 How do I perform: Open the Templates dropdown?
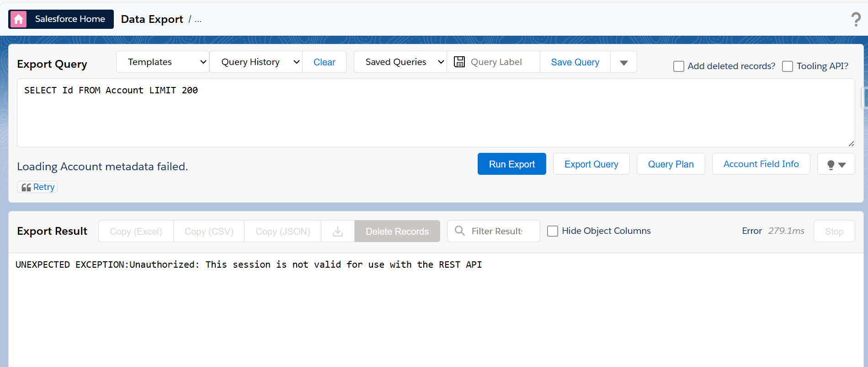163,62
